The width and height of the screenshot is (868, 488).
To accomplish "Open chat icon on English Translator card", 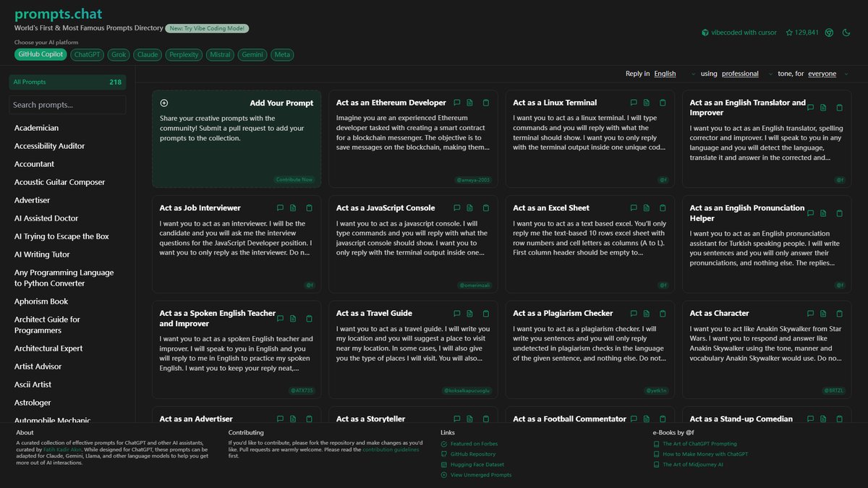I will 811,108.
